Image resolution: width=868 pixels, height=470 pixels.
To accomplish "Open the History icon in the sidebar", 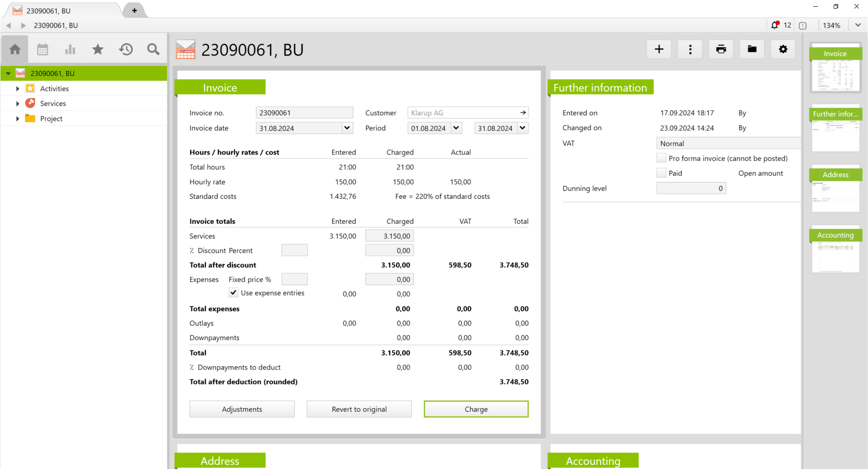I will (126, 49).
